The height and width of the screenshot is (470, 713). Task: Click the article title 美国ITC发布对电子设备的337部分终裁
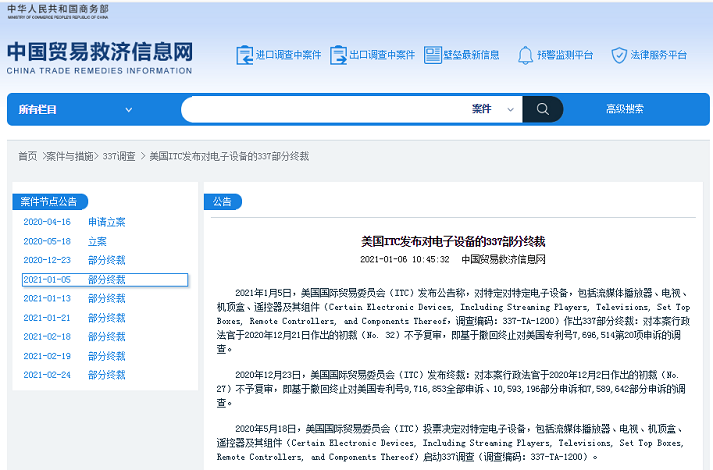453,241
